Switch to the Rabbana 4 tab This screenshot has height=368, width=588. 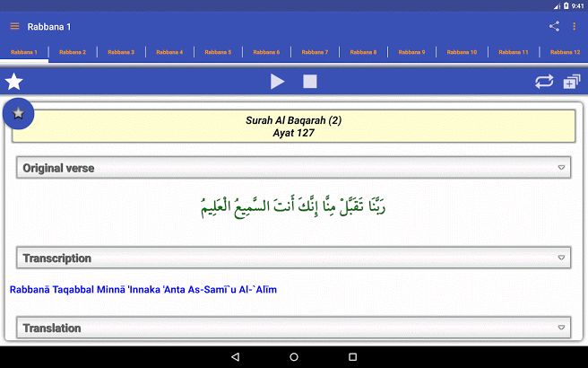click(169, 52)
